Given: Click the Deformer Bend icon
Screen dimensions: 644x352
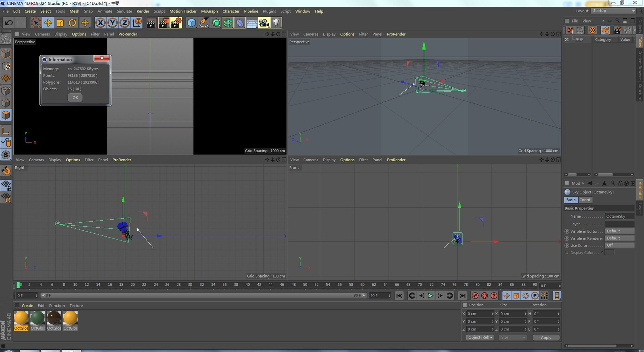Looking at the screenshot, I should [240, 23].
